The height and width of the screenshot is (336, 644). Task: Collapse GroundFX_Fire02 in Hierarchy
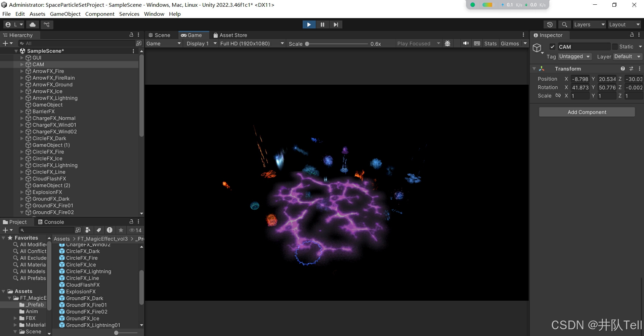coord(22,212)
